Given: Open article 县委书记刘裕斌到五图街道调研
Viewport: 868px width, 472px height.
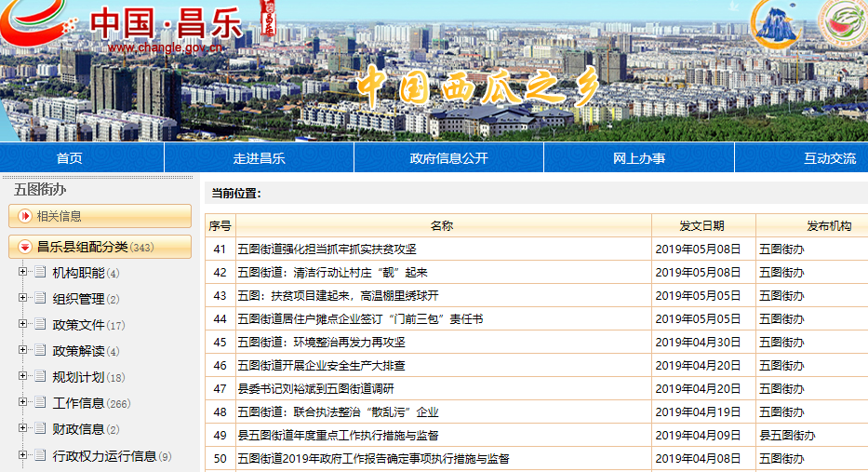Looking at the screenshot, I should 316,389.
